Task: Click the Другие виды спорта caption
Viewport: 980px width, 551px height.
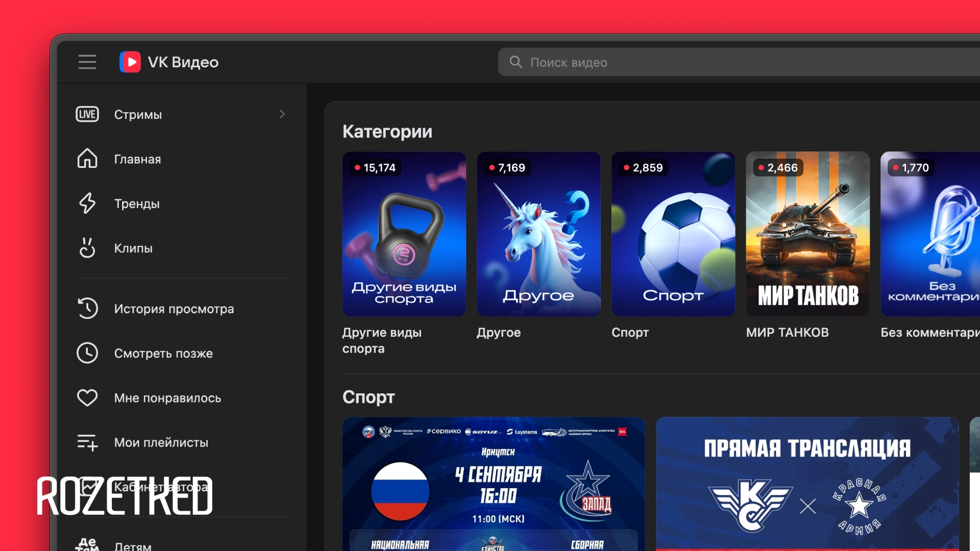Action: click(x=382, y=340)
